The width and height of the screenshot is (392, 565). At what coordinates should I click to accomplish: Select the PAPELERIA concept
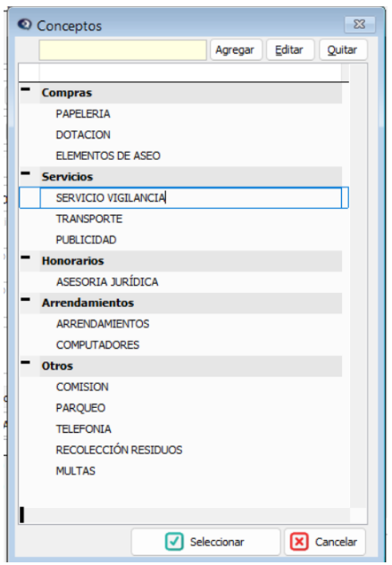(x=83, y=114)
